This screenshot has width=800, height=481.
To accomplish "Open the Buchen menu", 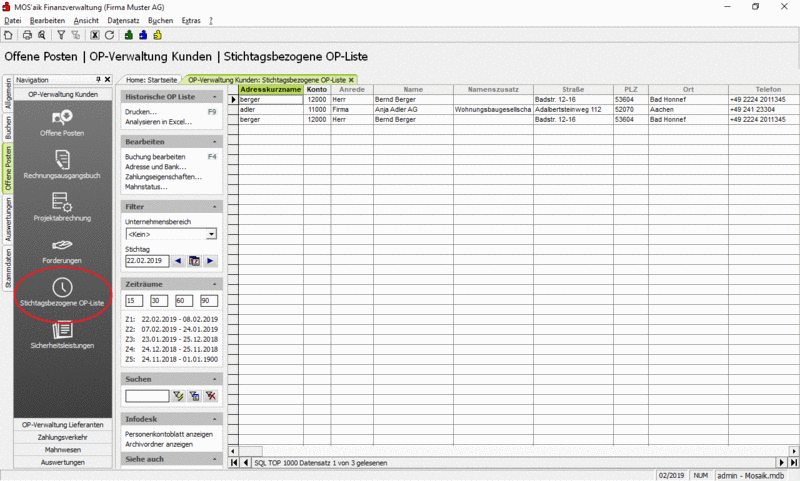I will (161, 20).
